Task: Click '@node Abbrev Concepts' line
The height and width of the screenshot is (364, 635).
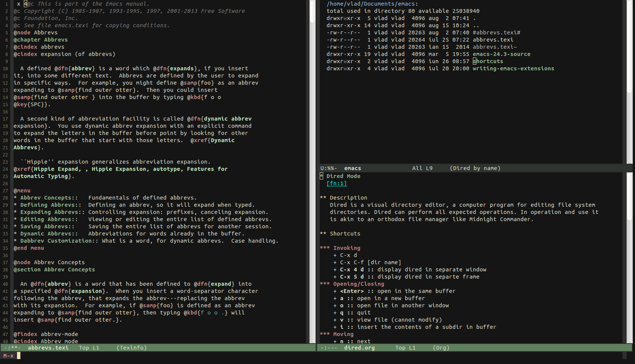Action: (49, 262)
